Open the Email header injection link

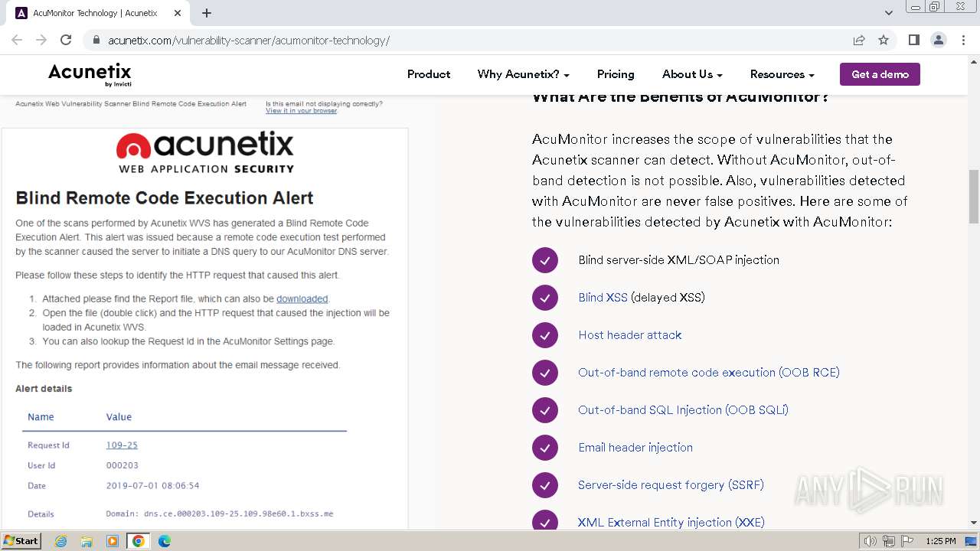[635, 448]
